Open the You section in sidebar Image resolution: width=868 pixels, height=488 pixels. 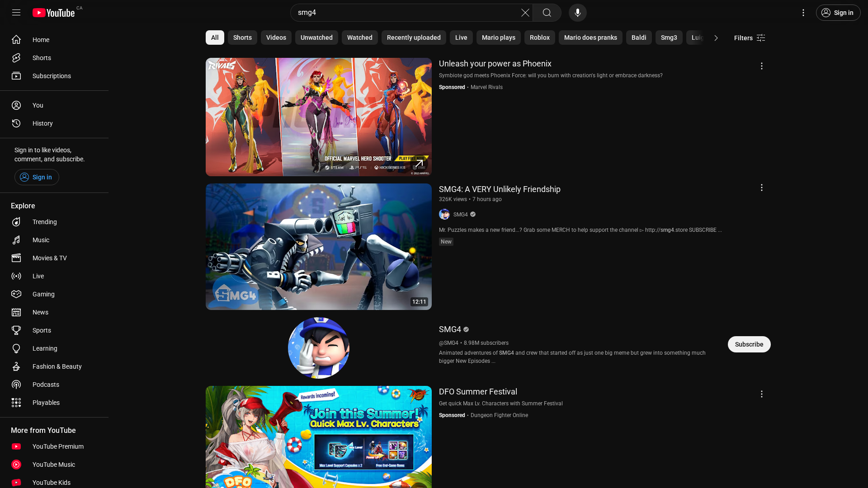(x=54, y=105)
